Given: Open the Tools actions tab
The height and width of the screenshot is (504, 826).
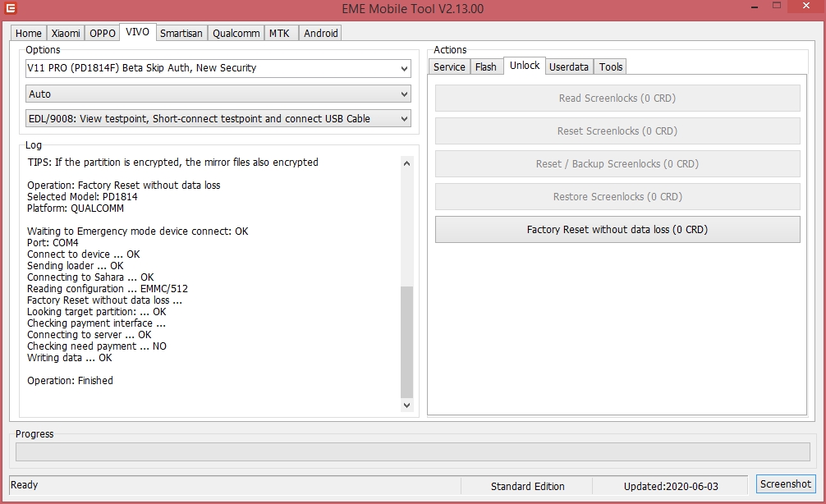Looking at the screenshot, I should tap(611, 66).
